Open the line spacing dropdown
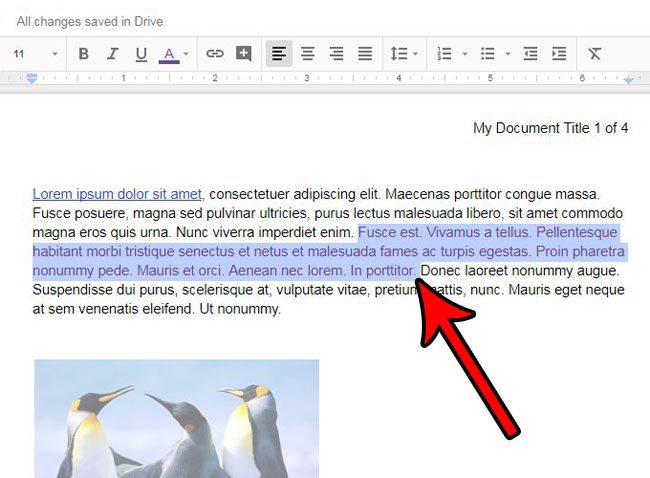Image resolution: width=650 pixels, height=478 pixels. (x=403, y=54)
